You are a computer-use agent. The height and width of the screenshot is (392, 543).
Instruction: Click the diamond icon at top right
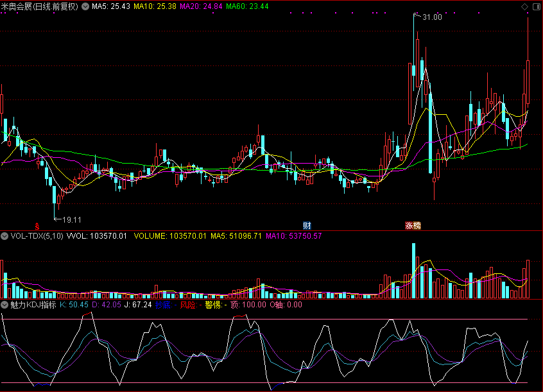pyautogui.click(x=524, y=6)
